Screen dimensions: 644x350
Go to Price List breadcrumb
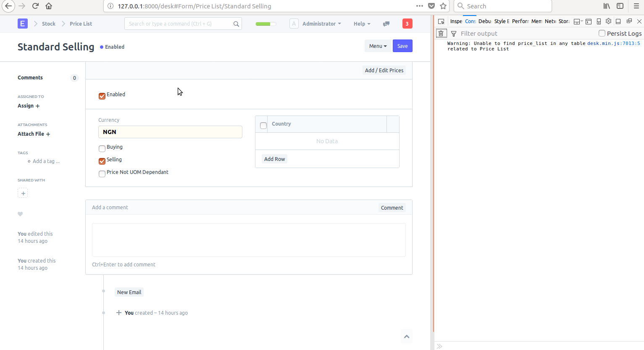tap(81, 24)
